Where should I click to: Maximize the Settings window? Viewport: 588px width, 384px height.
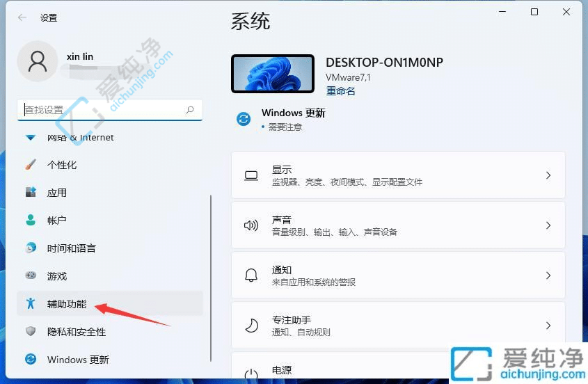pos(534,12)
